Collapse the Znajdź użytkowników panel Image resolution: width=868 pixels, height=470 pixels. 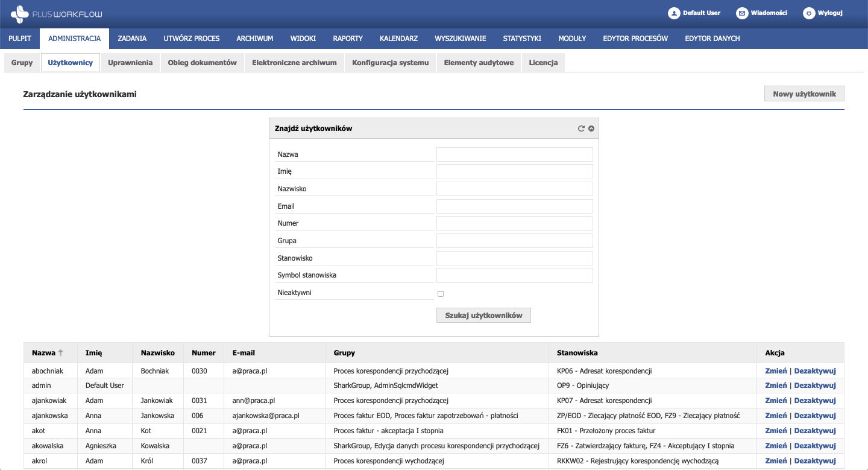coord(591,129)
